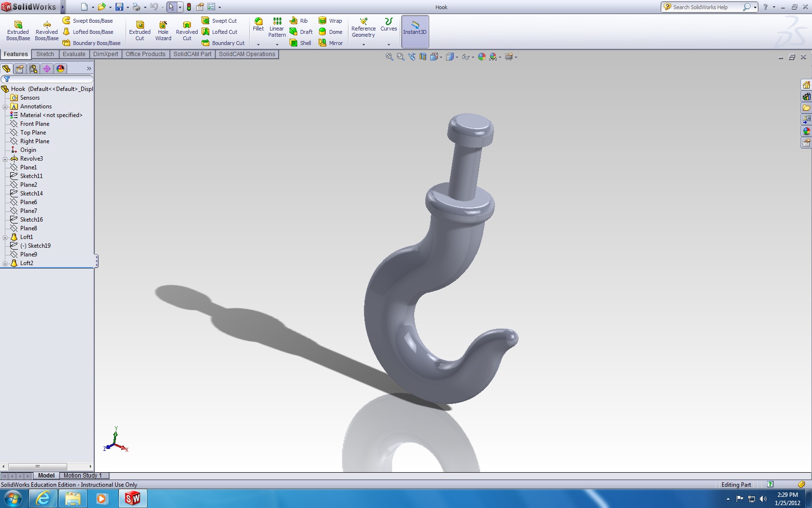
Task: Click the feature tree filter field
Action: (47, 79)
